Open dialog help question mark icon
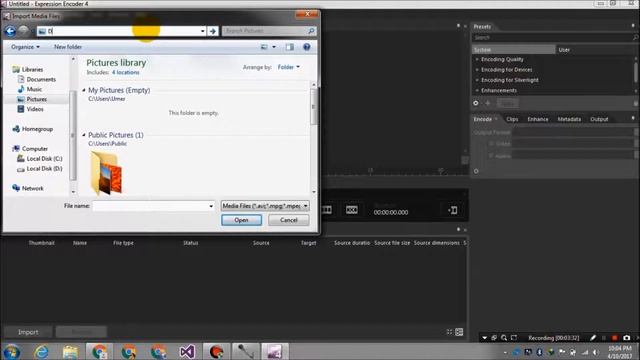Viewport: 640px width, 360px height. [x=307, y=47]
